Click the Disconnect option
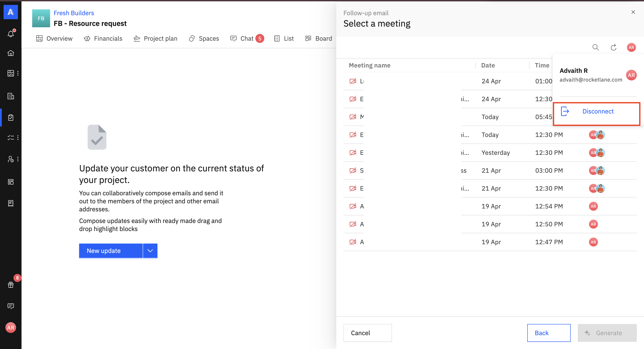The height and width of the screenshot is (349, 644). pos(597,111)
